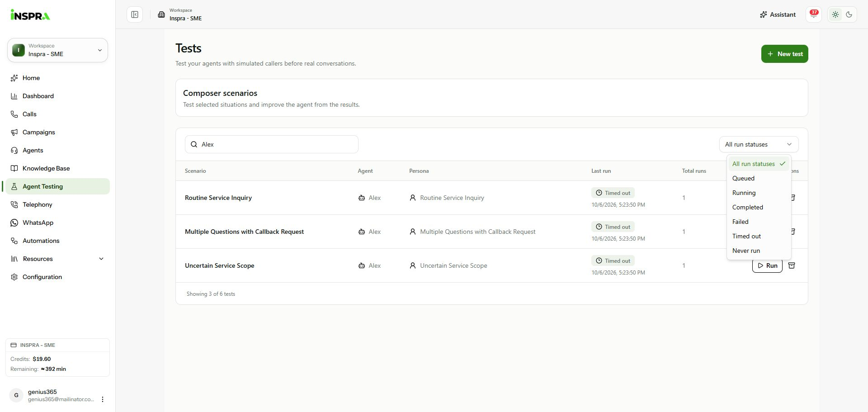Click the WhatsApp icon in sidebar

coord(14,223)
